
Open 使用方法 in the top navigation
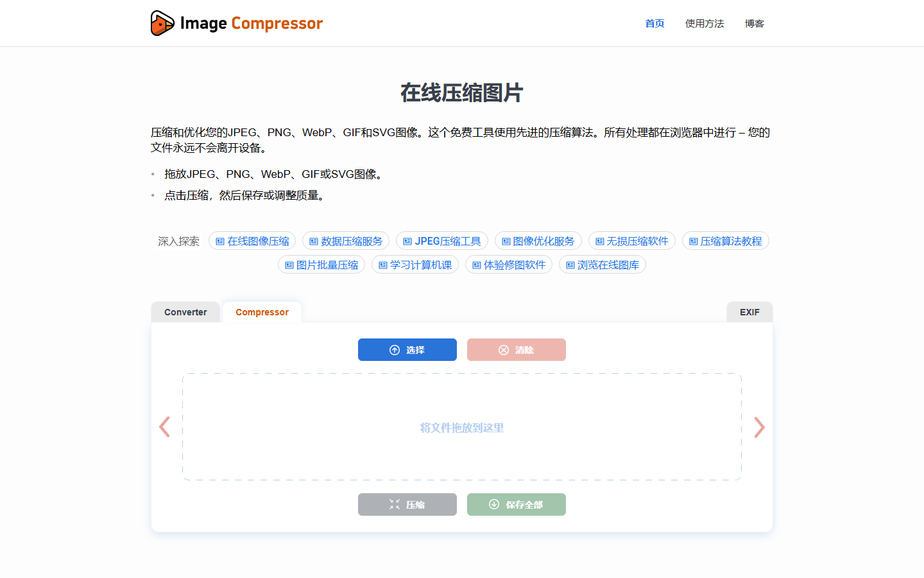[x=705, y=24]
